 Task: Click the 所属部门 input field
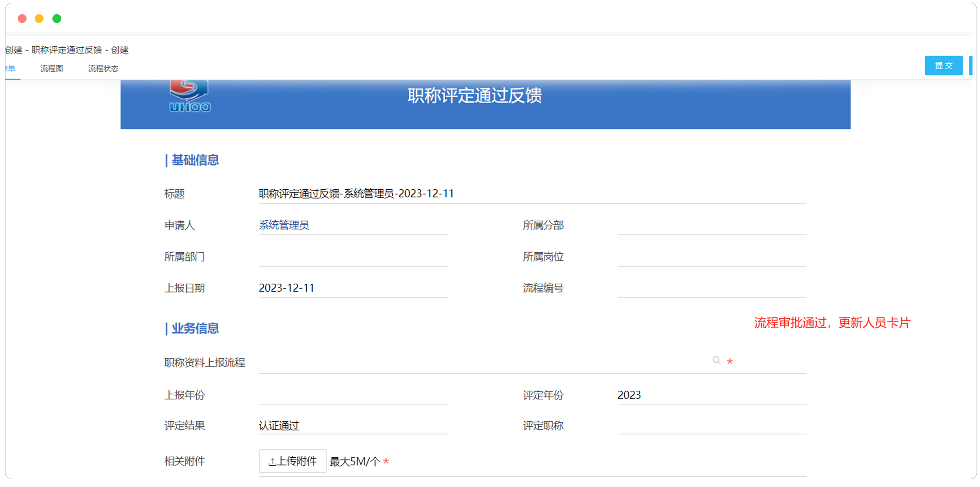(353, 257)
